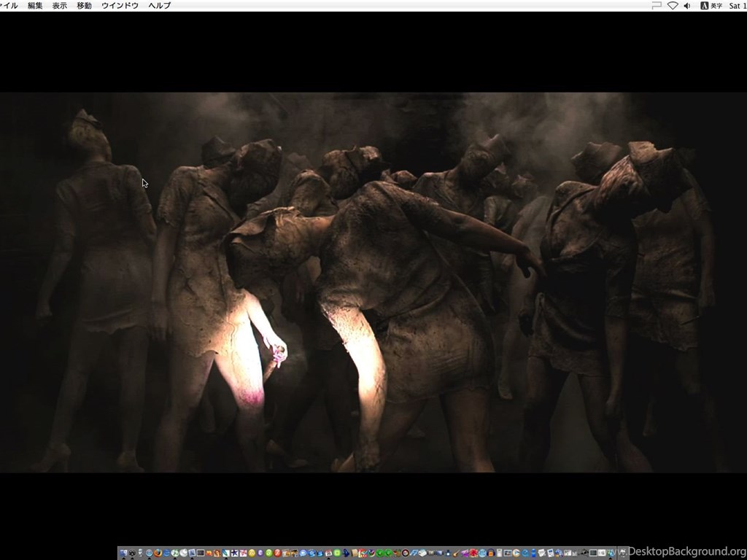The height and width of the screenshot is (560, 747).
Task: Open the 英字 input source menu
Action: coord(711,6)
